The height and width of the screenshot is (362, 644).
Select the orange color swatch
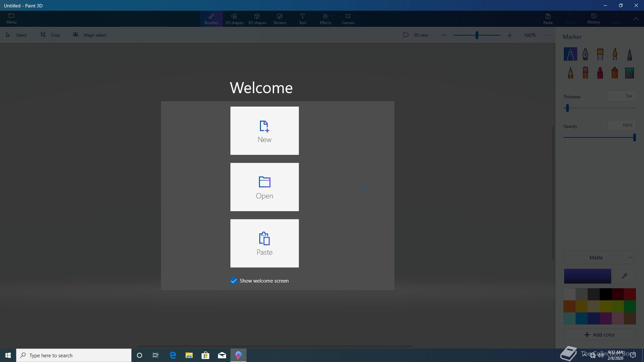click(570, 306)
